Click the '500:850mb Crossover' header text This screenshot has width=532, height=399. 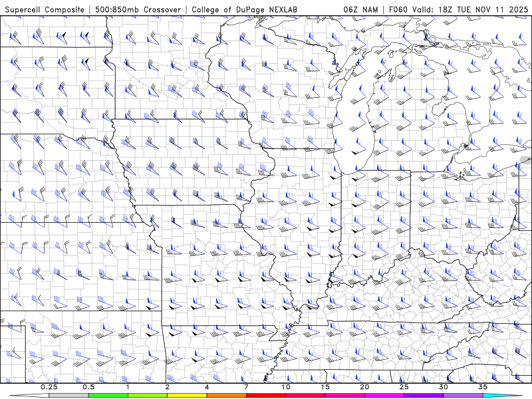point(138,9)
